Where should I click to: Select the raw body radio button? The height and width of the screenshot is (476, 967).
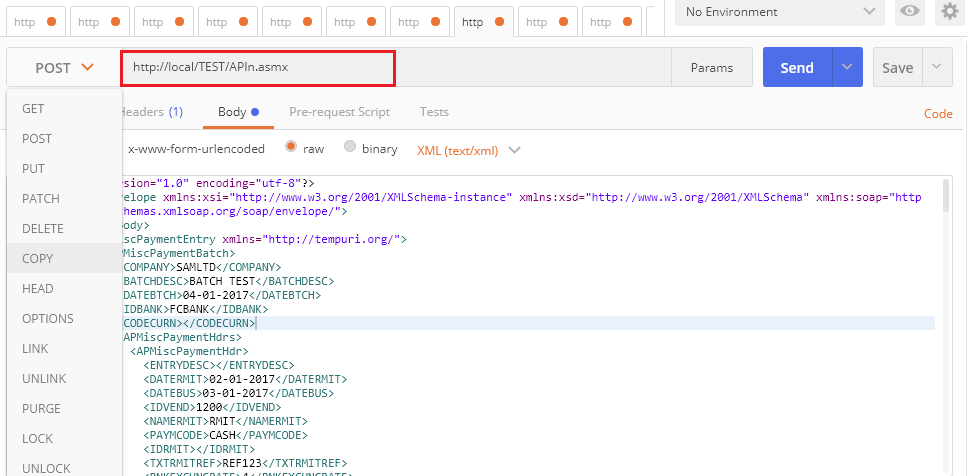point(291,147)
